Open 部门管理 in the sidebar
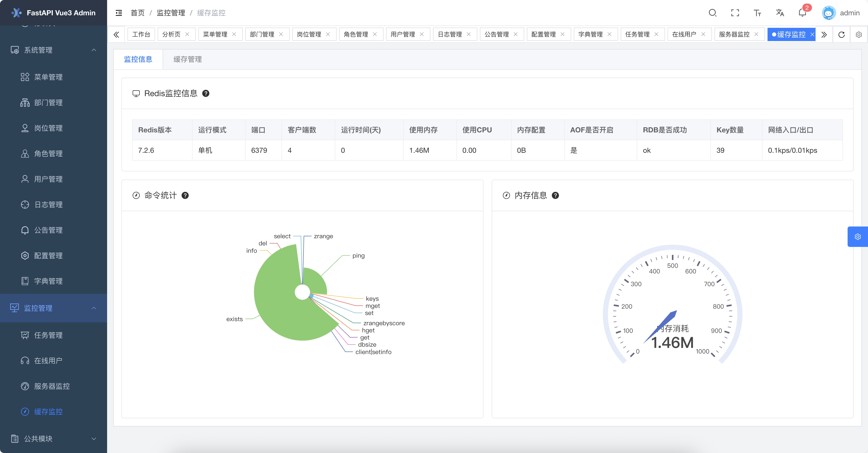This screenshot has width=868, height=453. [x=54, y=103]
